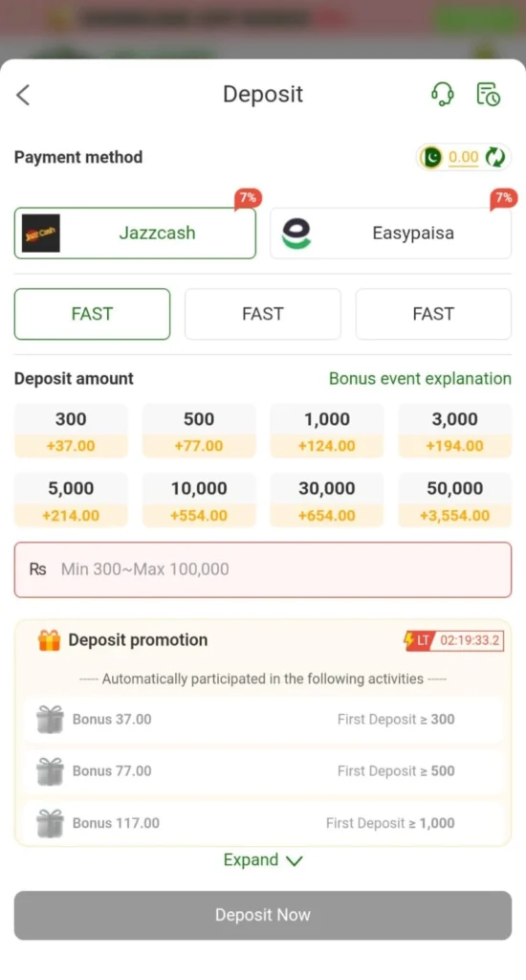Image resolution: width=526 pixels, height=980 pixels.
Task: Select Jazzcash payment method
Action: coord(135,234)
